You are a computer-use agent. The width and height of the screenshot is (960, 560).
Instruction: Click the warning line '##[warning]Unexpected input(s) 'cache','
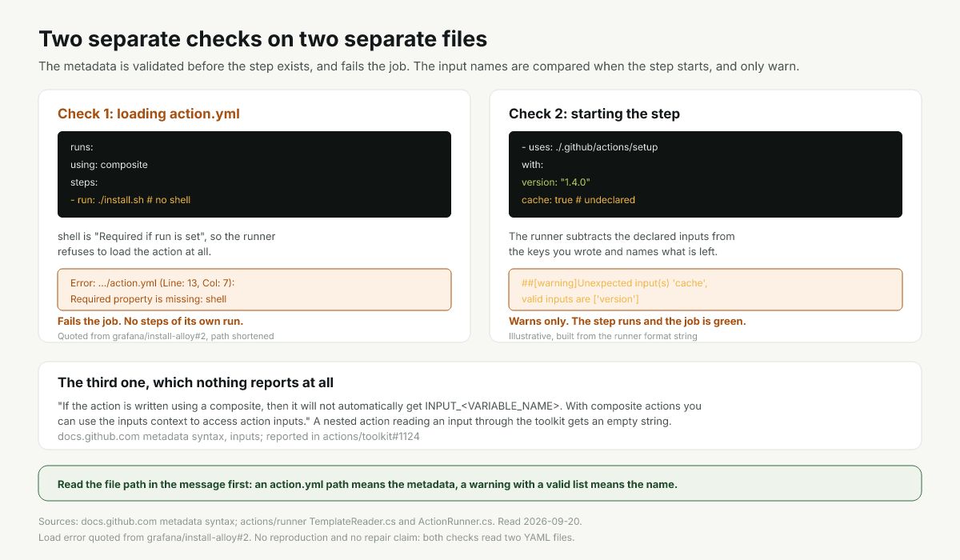614,283
